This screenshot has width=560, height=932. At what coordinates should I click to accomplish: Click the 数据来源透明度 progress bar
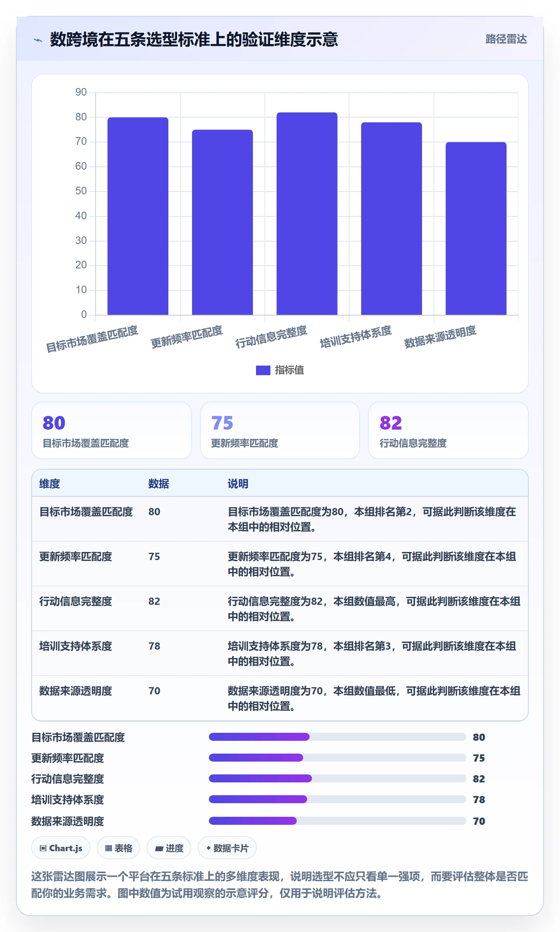[338, 821]
